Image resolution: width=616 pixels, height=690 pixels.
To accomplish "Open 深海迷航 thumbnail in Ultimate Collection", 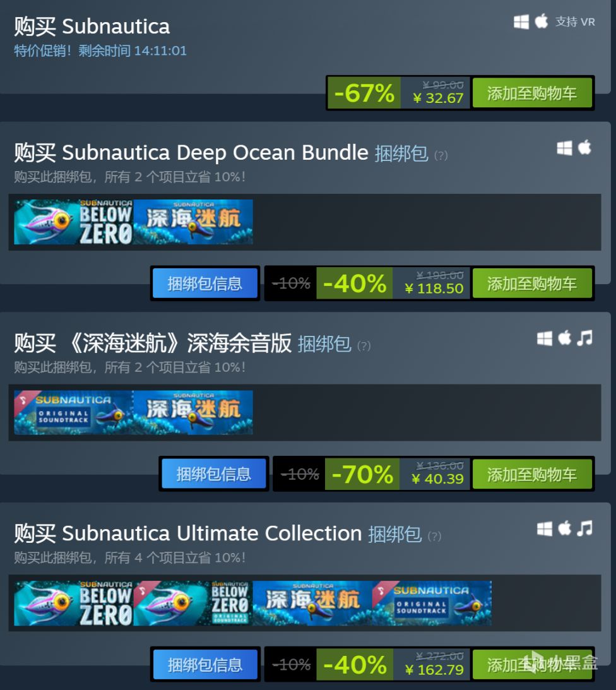I will [x=312, y=603].
